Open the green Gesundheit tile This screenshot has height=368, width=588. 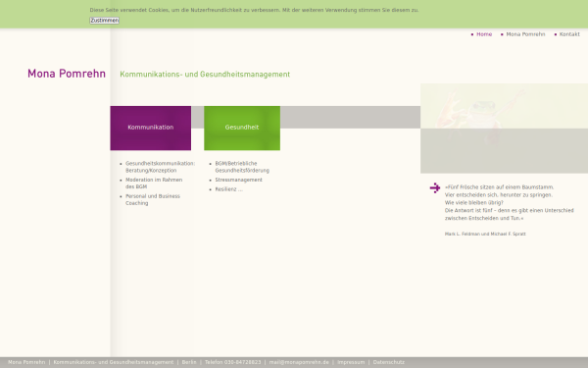[242, 128]
